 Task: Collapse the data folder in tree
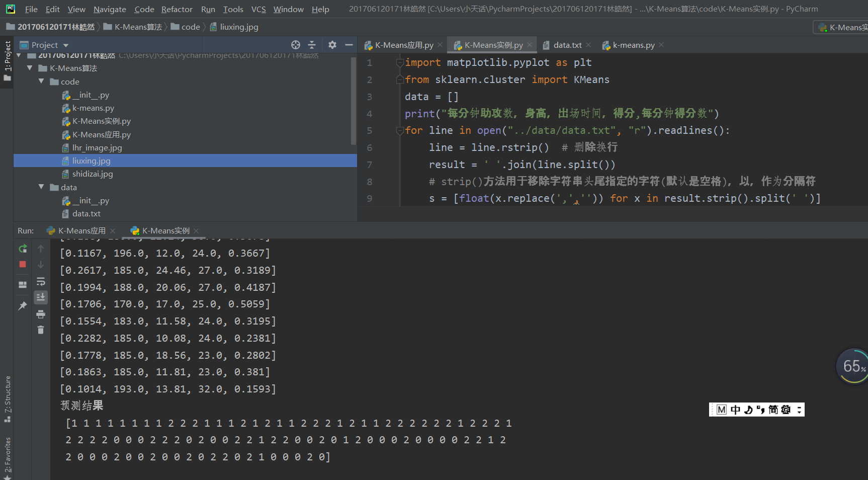click(41, 187)
